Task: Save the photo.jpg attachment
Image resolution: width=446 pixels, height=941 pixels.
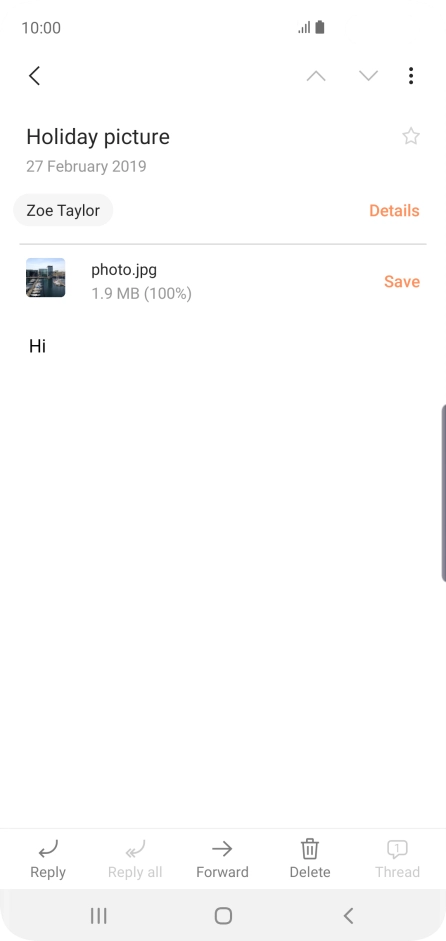Action: [402, 281]
